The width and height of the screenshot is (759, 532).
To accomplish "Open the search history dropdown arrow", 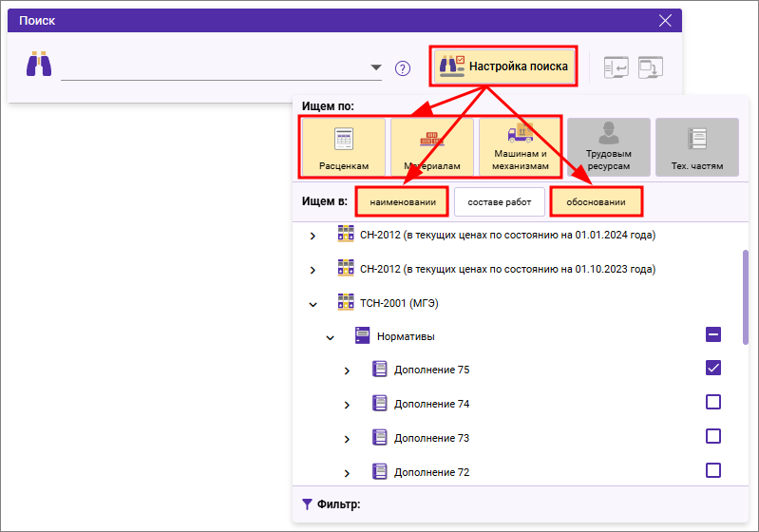I will (376, 67).
